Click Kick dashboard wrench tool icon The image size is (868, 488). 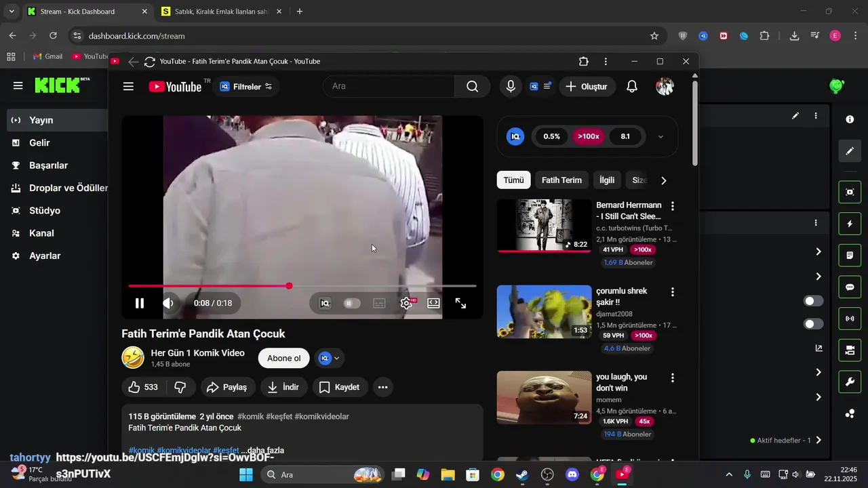[850, 382]
